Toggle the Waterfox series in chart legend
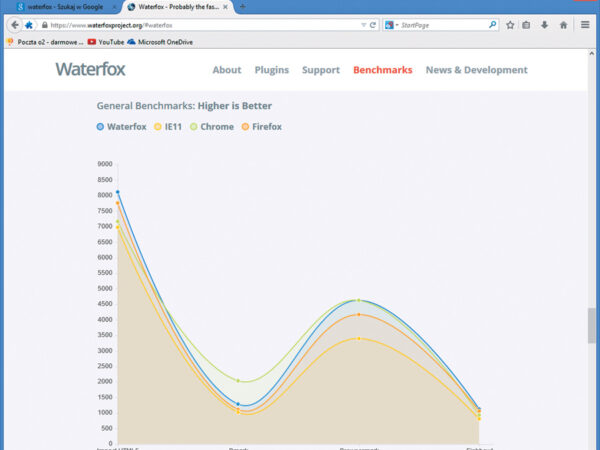Image resolution: width=600 pixels, height=450 pixels. pyautogui.click(x=122, y=127)
